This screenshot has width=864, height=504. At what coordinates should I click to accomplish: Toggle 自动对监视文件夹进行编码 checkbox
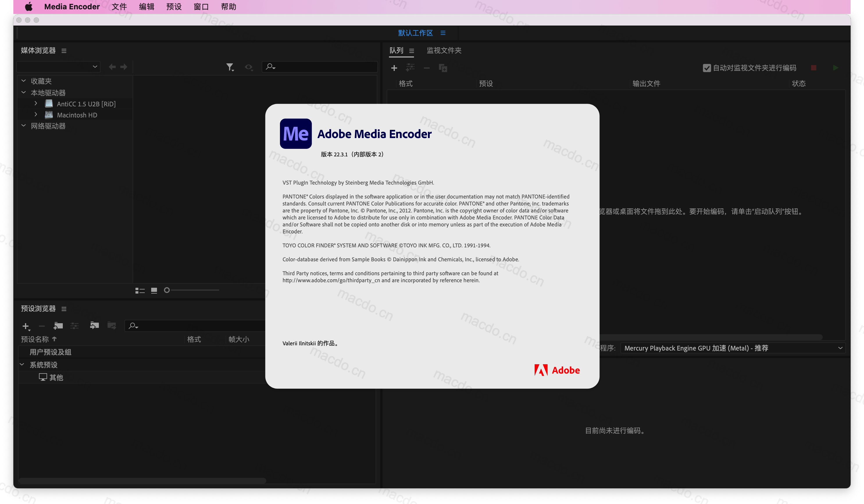[707, 68]
